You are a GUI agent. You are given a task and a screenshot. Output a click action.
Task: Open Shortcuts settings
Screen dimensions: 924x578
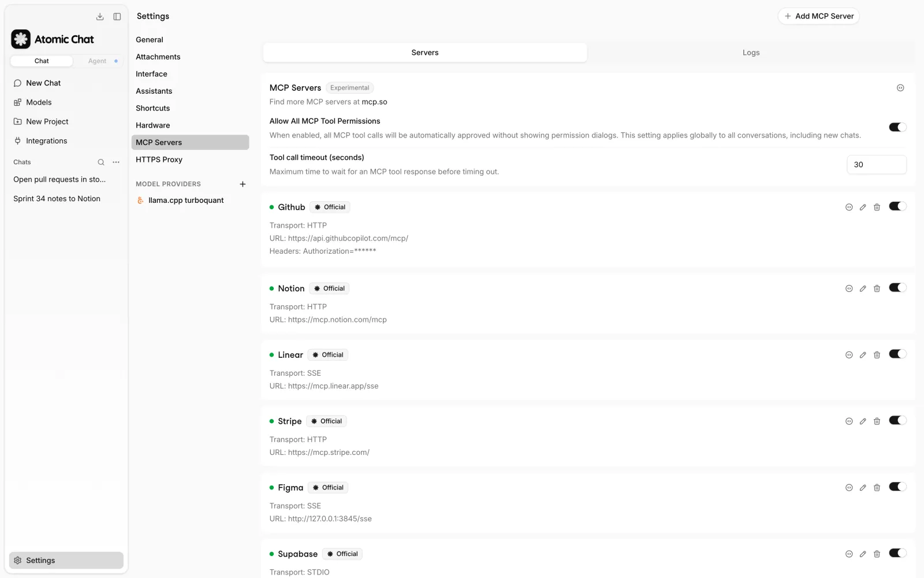pyautogui.click(x=190, y=108)
